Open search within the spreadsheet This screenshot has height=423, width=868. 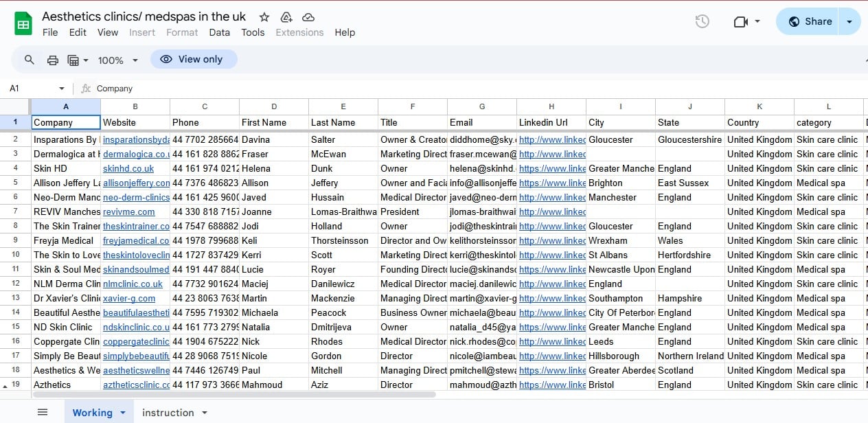pyautogui.click(x=29, y=59)
